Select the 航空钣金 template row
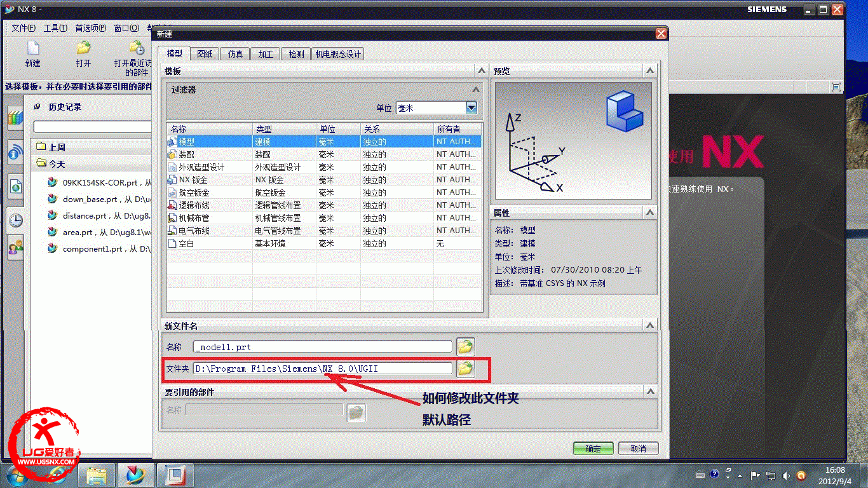 [x=324, y=193]
